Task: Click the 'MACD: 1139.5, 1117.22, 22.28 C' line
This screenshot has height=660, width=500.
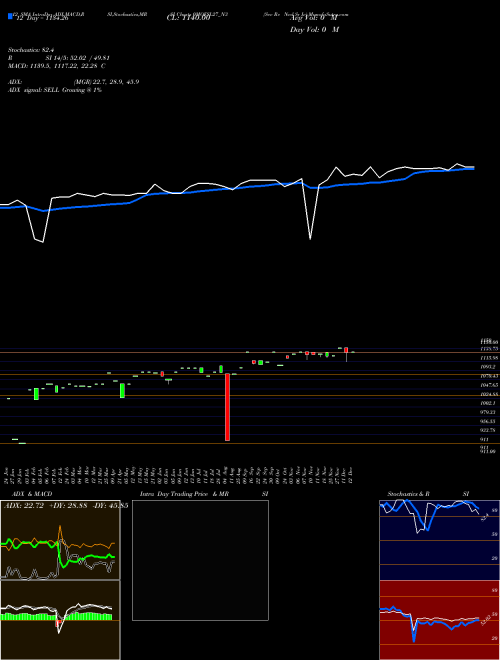Action: pos(56,66)
